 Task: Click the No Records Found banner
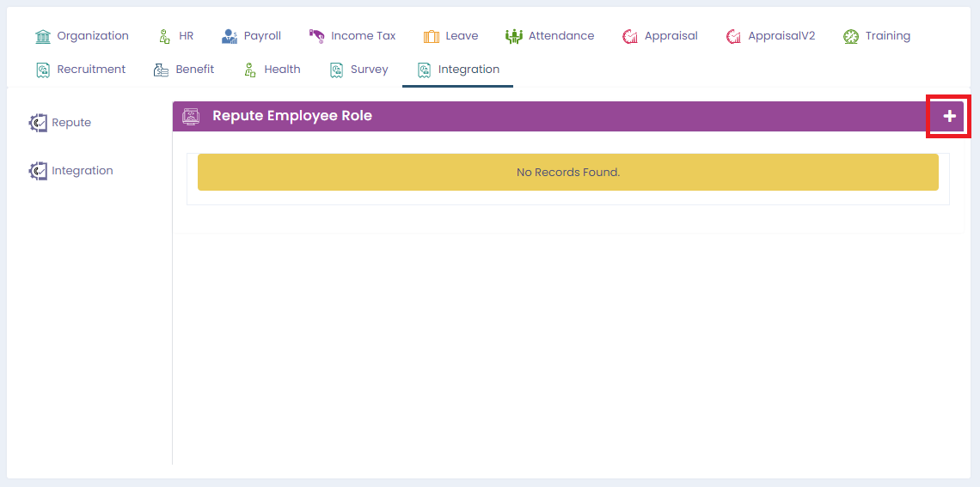pos(567,173)
